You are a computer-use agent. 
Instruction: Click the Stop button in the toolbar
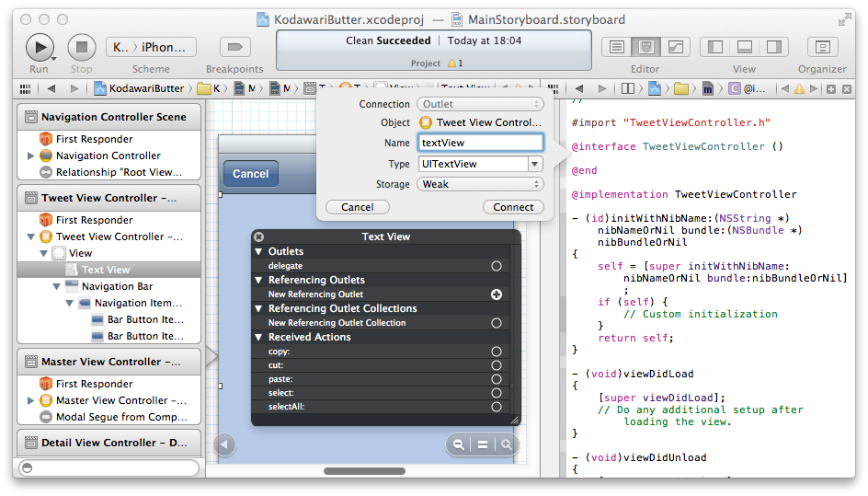tap(81, 47)
